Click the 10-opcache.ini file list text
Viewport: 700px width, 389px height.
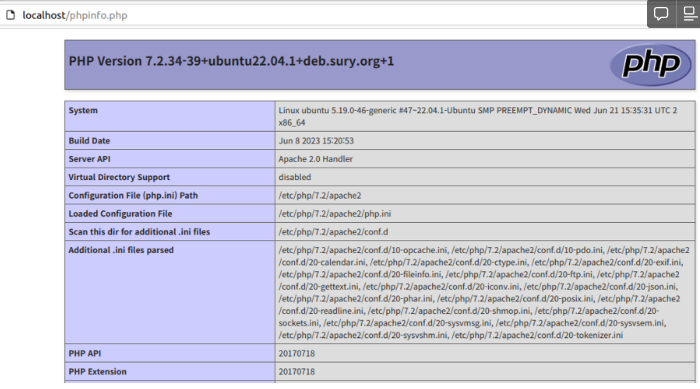pyautogui.click(x=484, y=293)
